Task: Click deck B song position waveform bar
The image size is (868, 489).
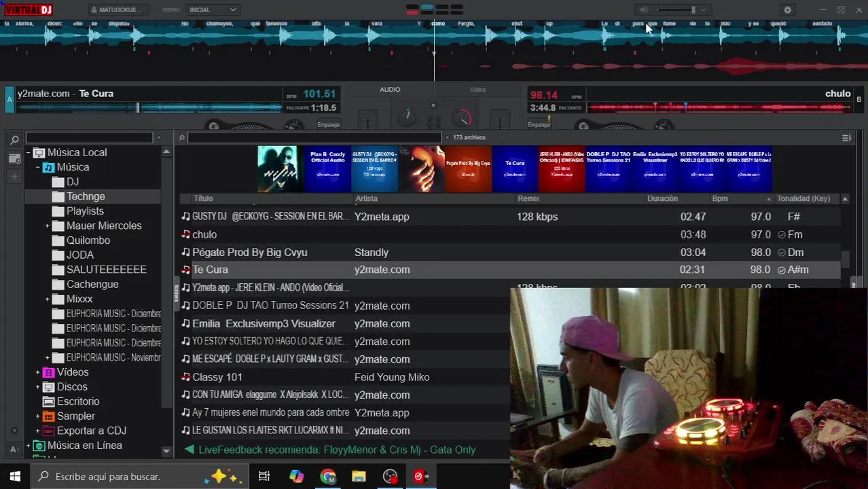Action: pyautogui.click(x=719, y=107)
